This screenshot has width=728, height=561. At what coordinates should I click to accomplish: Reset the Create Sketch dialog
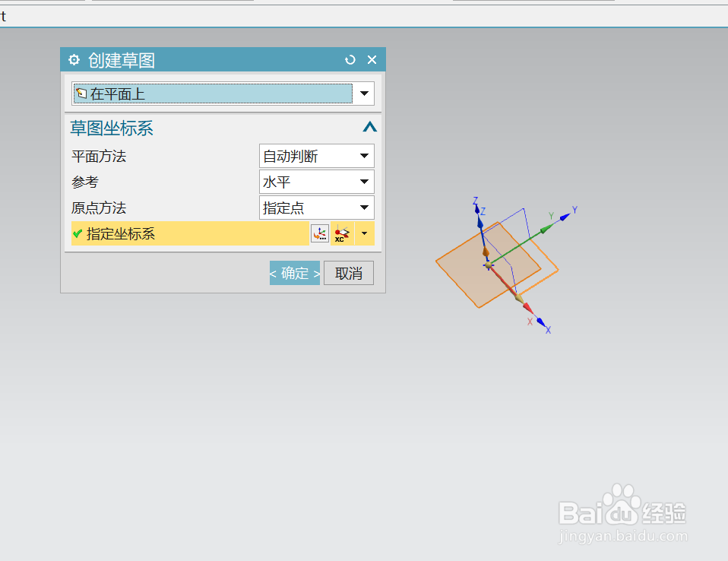pos(350,59)
